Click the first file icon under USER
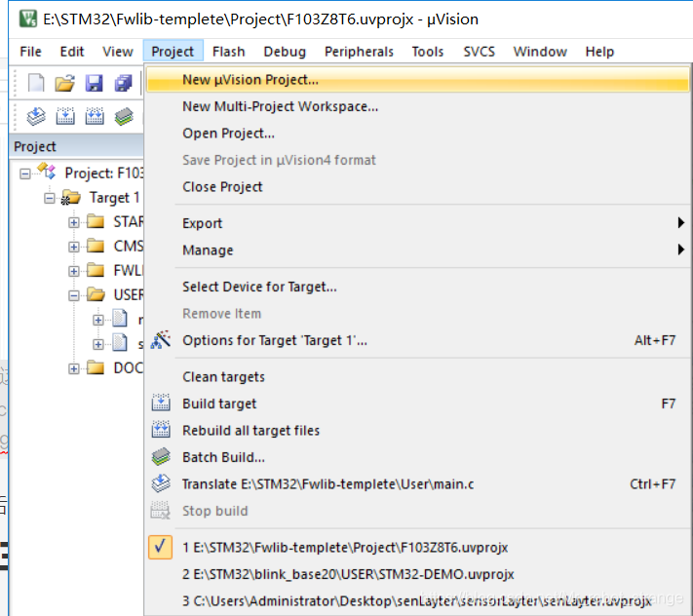Viewport: 693px width, 616px height. [120, 319]
